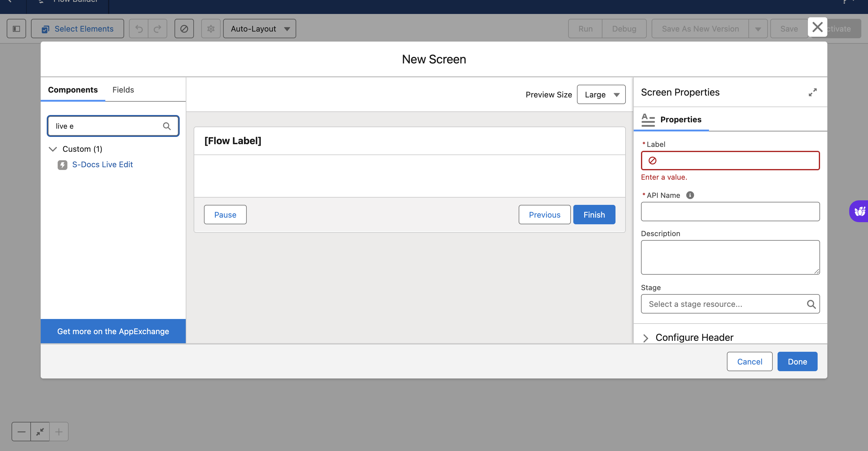Click the Finish button in preview

click(x=594, y=215)
